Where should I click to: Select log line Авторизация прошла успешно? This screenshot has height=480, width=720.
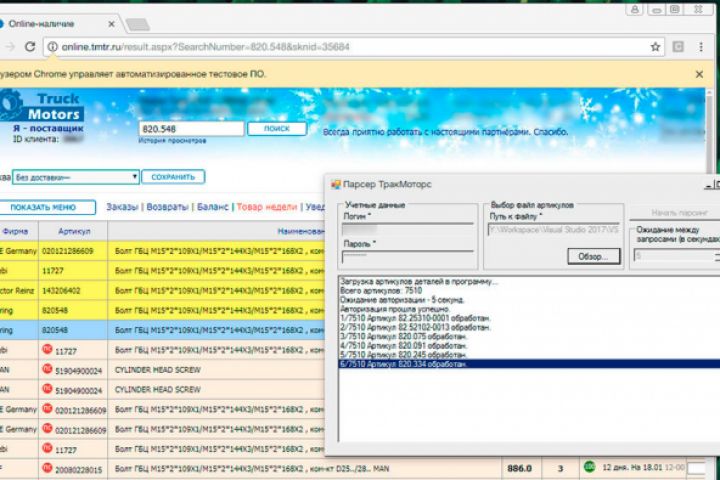click(395, 309)
